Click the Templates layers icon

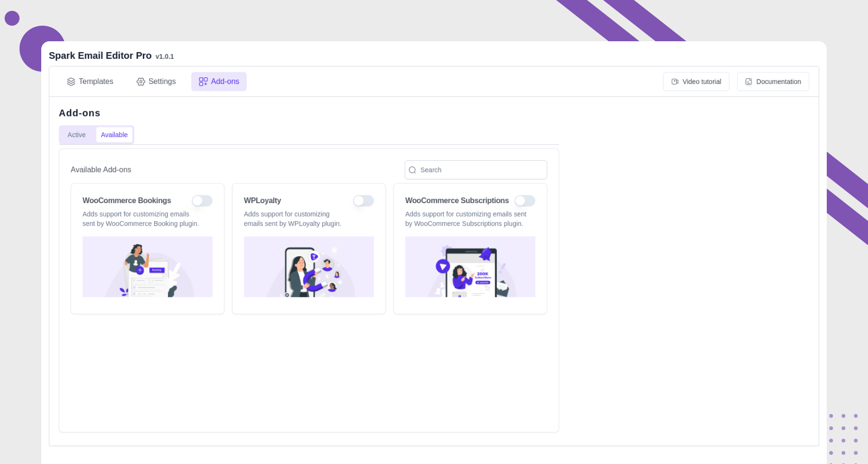(x=71, y=81)
